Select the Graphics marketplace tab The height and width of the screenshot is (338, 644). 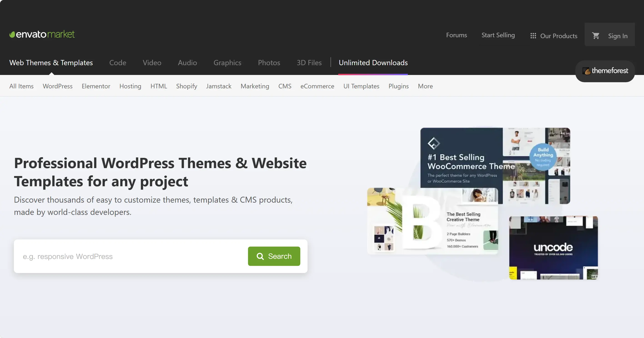click(227, 63)
